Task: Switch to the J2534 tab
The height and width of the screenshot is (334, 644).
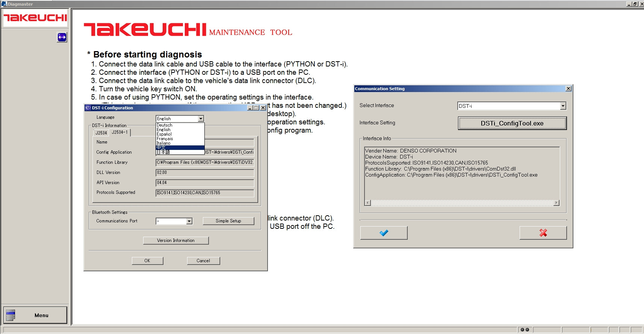Action: 101,133
